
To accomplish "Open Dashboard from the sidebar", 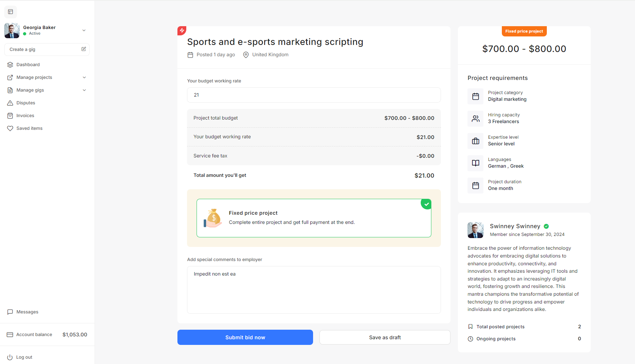I will tap(28, 65).
